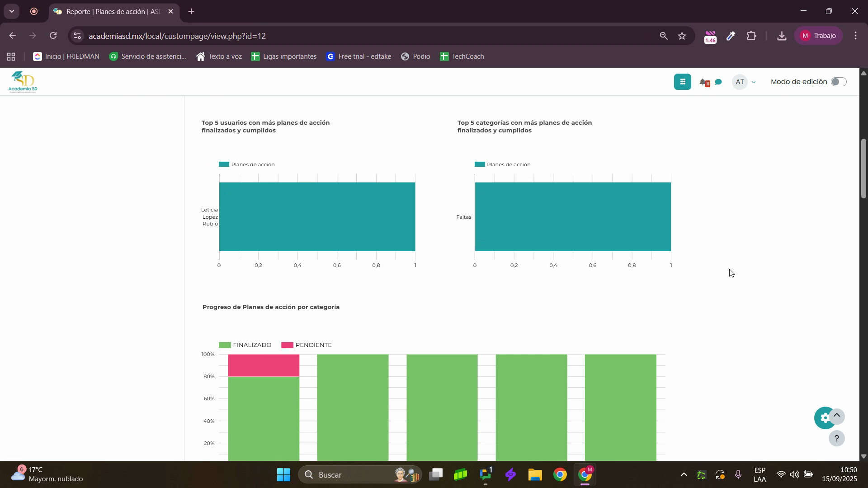Toggle the Modo de edición switch
The width and height of the screenshot is (868, 488).
[x=838, y=82]
